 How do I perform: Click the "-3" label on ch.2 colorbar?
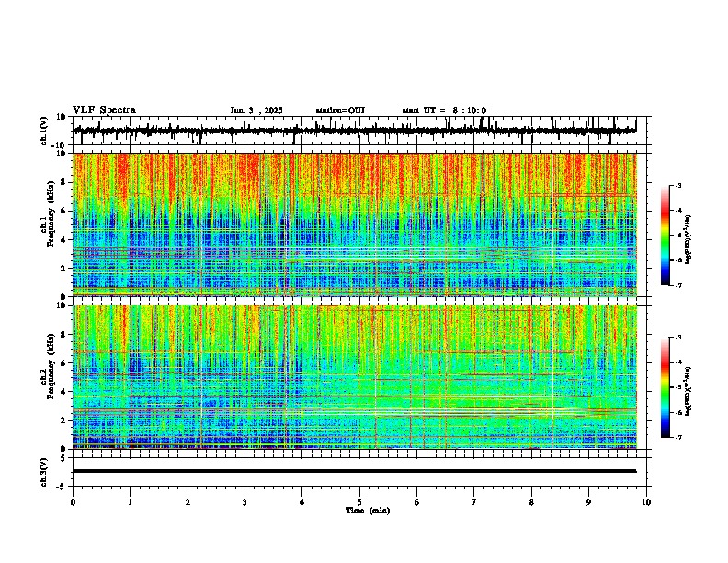[678, 338]
